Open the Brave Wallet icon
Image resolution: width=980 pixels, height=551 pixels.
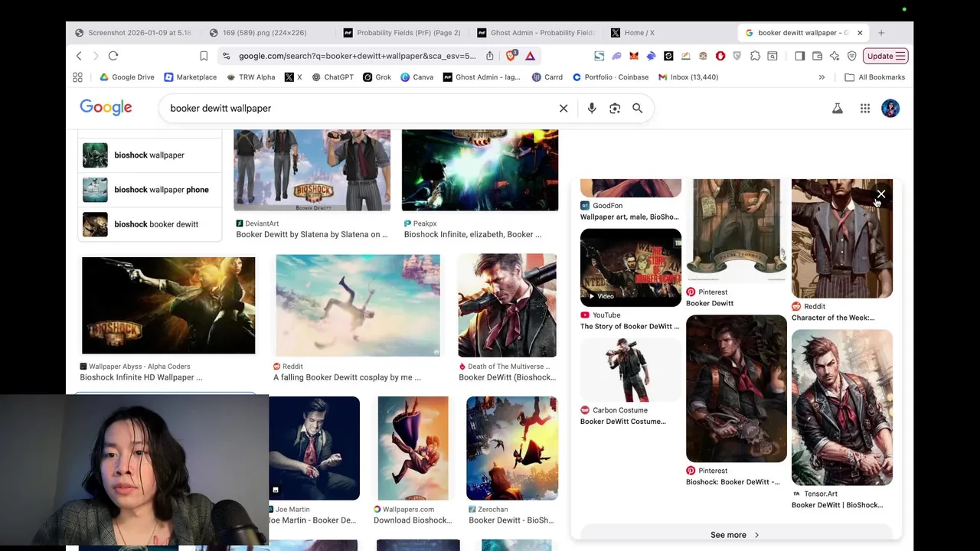pyautogui.click(x=817, y=56)
